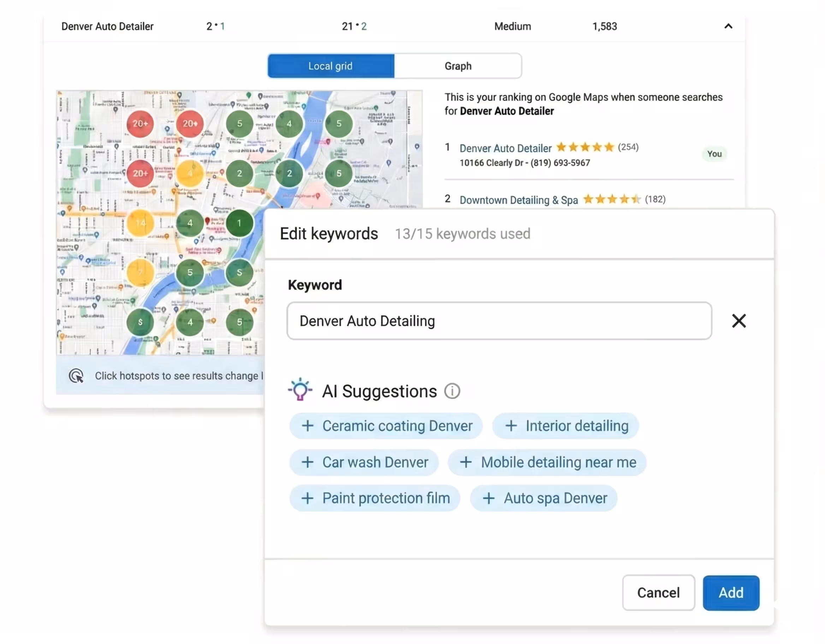Viewport: 825px width, 644px height.
Task: Clear keyword with the X icon
Action: pyautogui.click(x=738, y=321)
